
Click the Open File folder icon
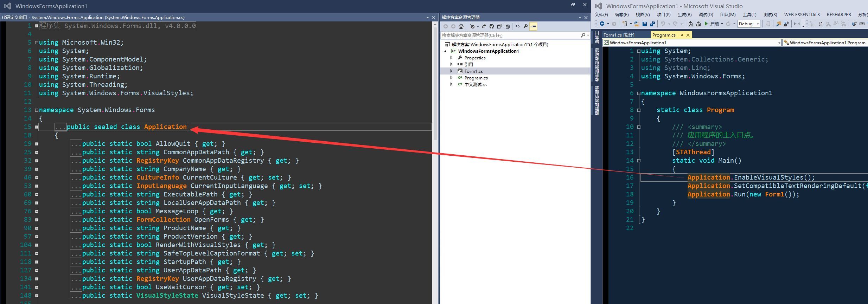[x=637, y=24]
